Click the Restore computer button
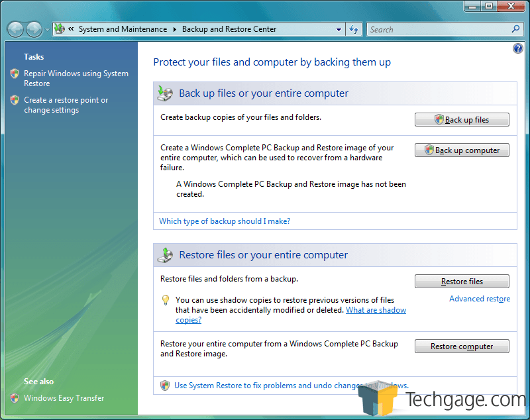 pos(462,346)
